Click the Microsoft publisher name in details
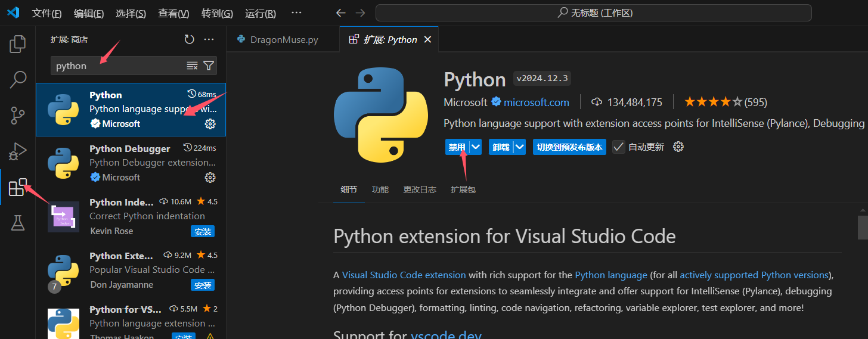868x339 pixels. 466,102
